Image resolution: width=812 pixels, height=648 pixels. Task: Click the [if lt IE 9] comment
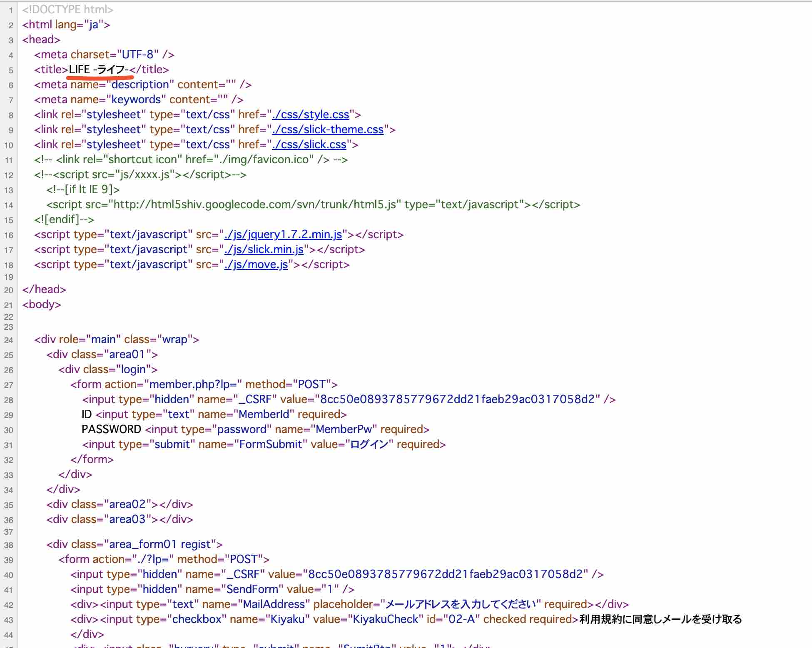(83, 189)
